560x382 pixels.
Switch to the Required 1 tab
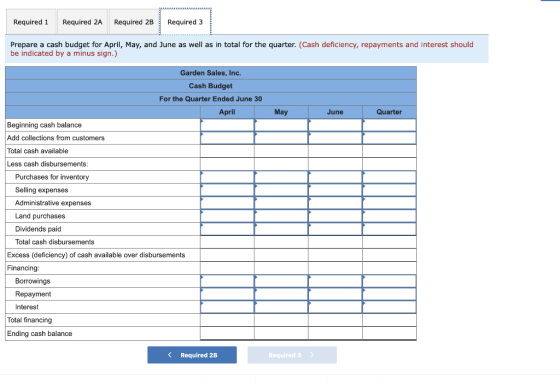[31, 22]
